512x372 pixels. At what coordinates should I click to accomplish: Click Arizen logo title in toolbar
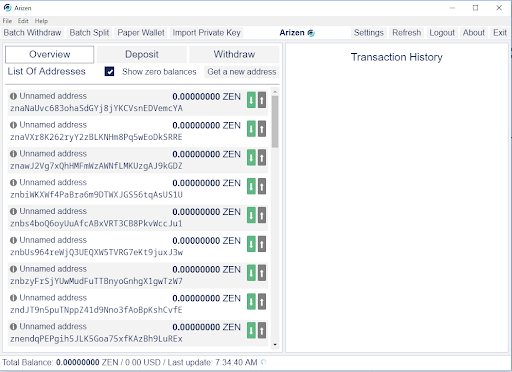(x=297, y=33)
